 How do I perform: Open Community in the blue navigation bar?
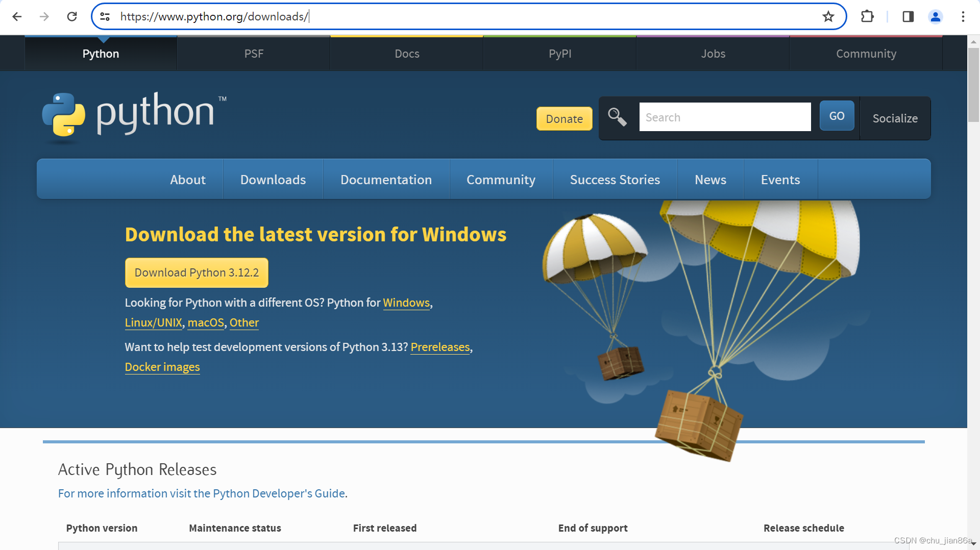click(x=501, y=180)
